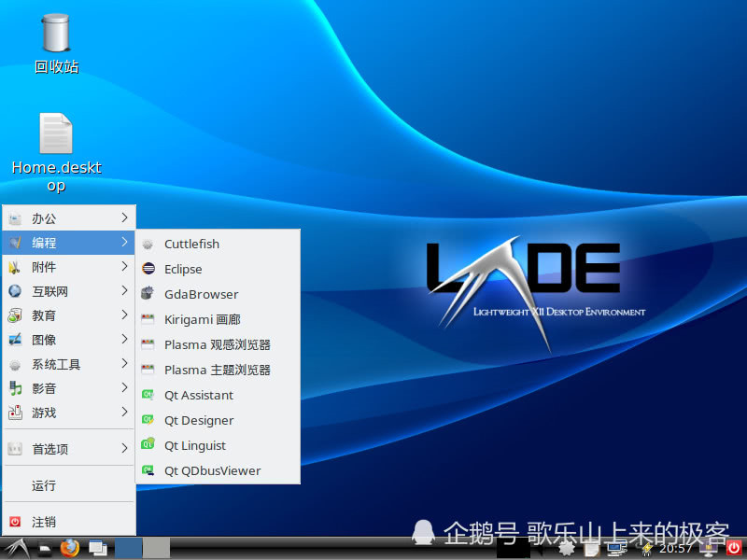Screen dimensions: 747x560
Task: Launch Qt Assistant
Action: [x=218, y=395]
